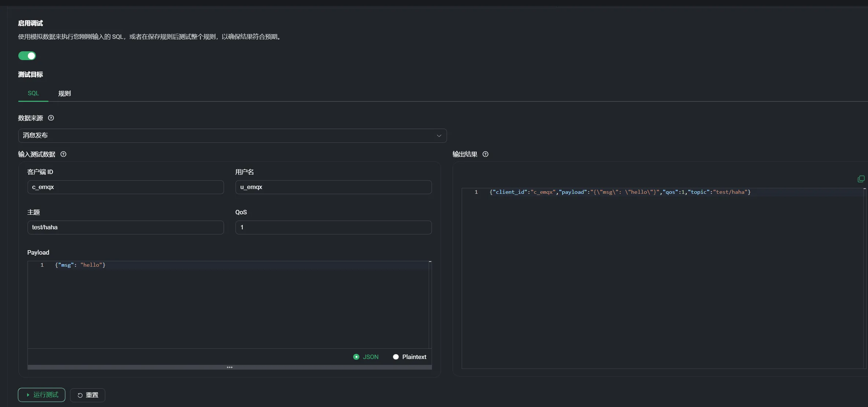868x407 pixels.
Task: Open help icon beside 输入测试数据
Action: pos(63,154)
